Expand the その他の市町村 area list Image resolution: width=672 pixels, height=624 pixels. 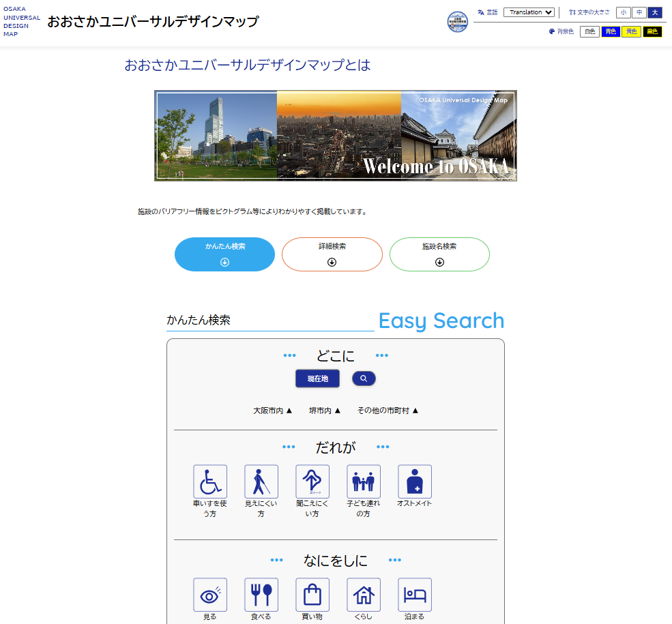click(x=388, y=411)
